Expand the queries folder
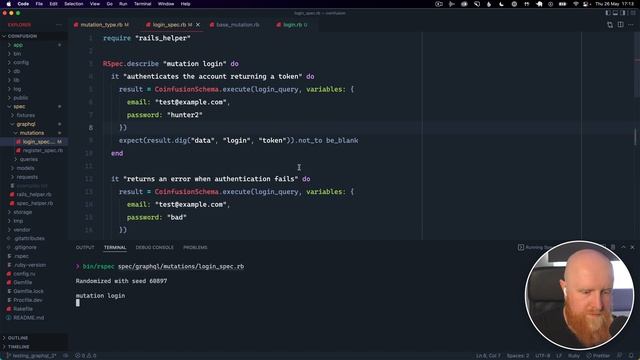Viewport: 640px width, 360px height. (x=29, y=159)
